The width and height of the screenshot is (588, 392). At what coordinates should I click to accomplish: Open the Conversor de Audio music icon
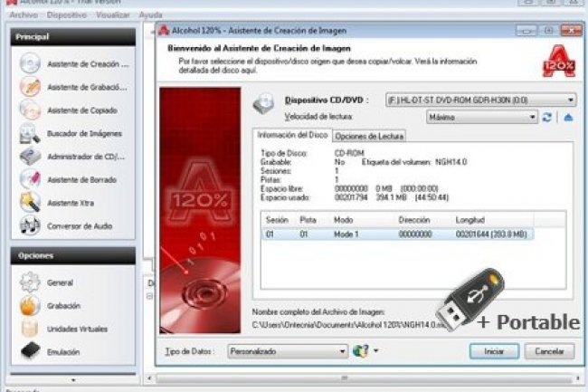pos(30,225)
